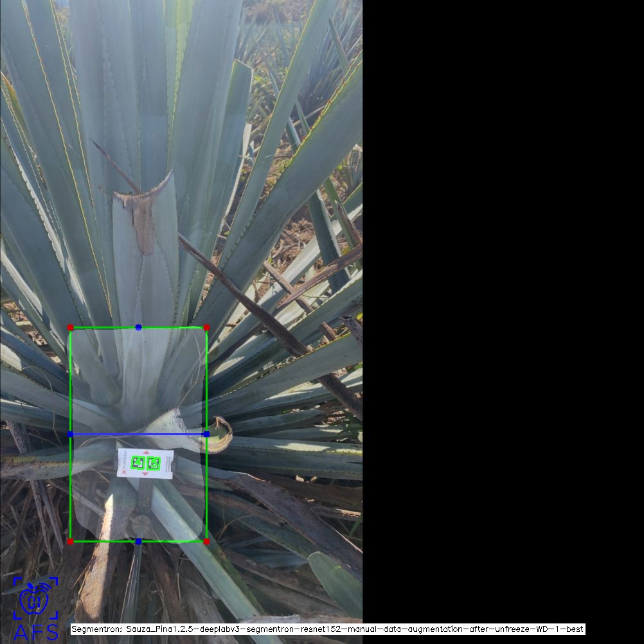Select the bottom-right red corner handle of the green box
Image resolution: width=644 pixels, height=644 pixels.
coord(206,542)
